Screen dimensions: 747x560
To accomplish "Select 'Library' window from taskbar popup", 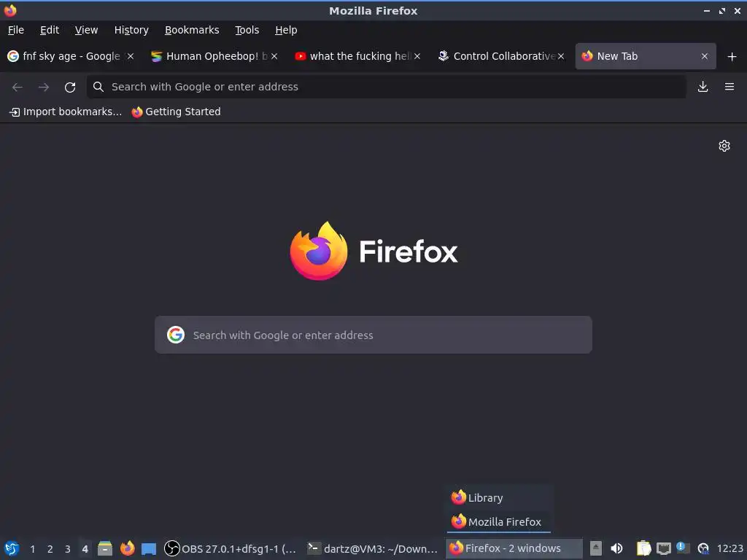I will 499,497.
